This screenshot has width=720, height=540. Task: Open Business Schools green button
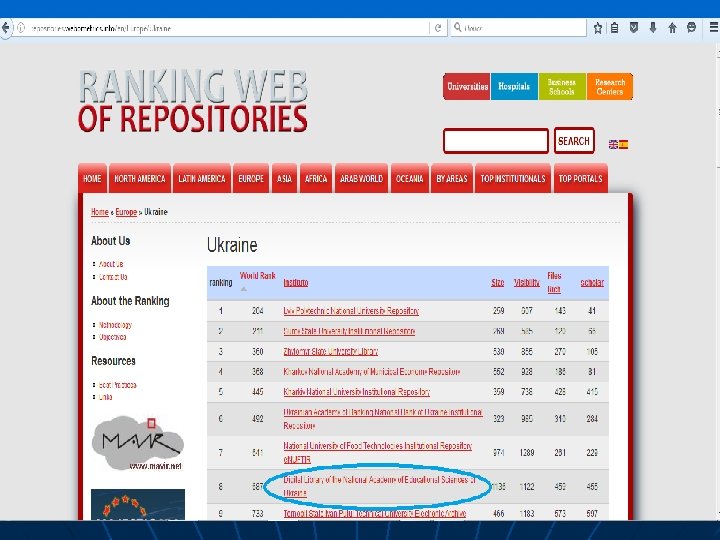[x=562, y=86]
